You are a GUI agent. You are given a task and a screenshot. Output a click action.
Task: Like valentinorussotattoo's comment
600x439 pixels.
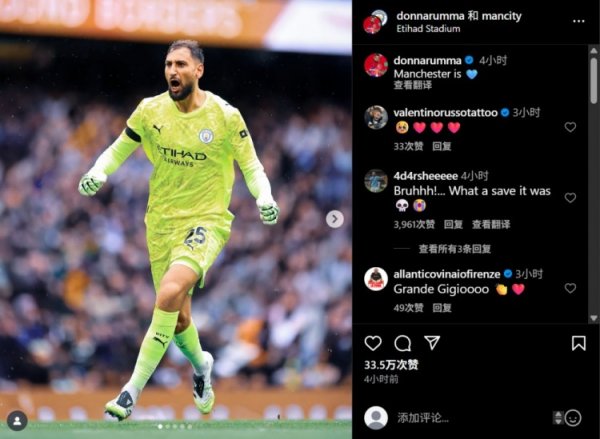pyautogui.click(x=570, y=127)
